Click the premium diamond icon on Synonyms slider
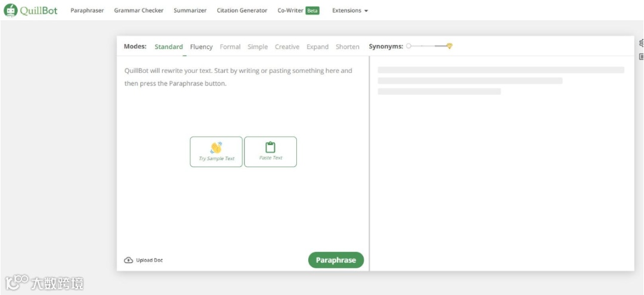The image size is (644, 295). 450,46
